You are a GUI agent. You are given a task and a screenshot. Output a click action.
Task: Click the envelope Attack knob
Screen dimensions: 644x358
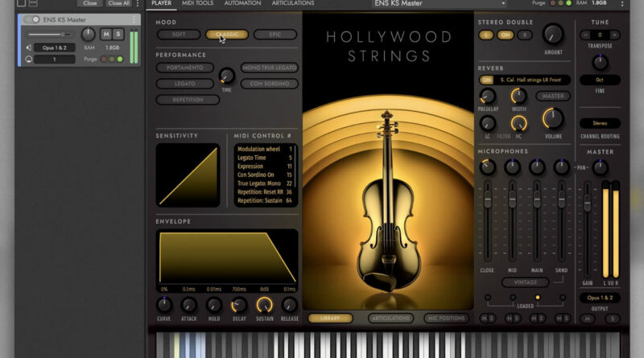189,305
